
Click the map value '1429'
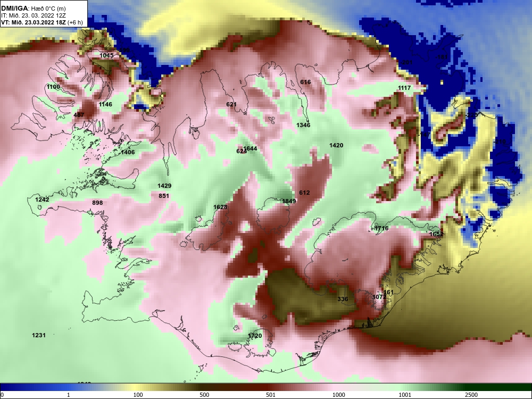tap(164, 186)
